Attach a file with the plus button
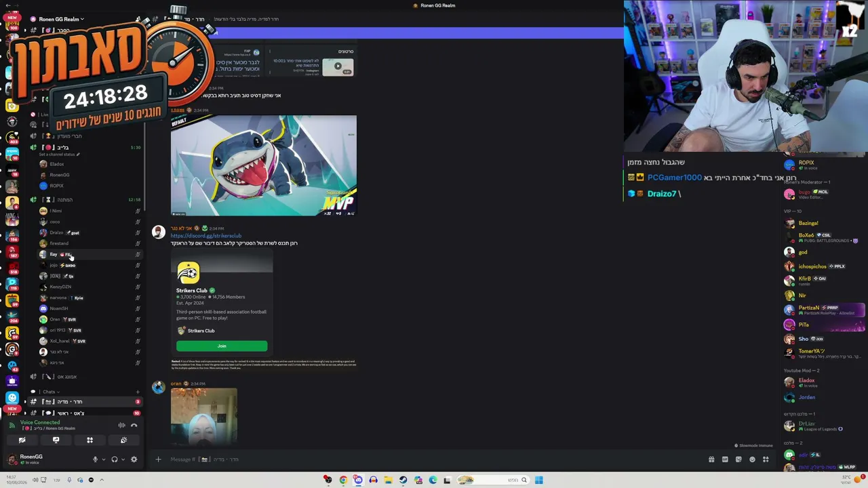This screenshot has width=868, height=488. [x=158, y=460]
